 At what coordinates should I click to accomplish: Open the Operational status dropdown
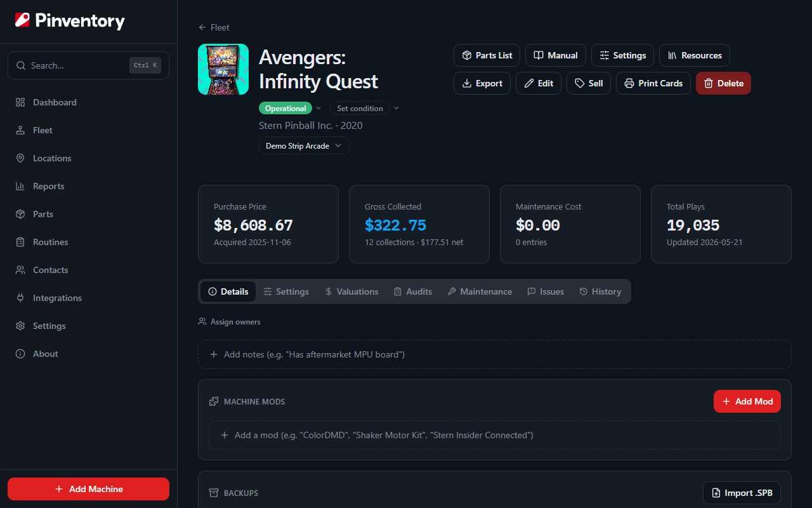(291, 108)
